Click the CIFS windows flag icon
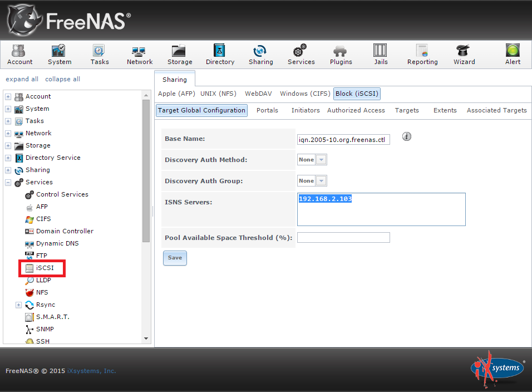 (x=29, y=219)
